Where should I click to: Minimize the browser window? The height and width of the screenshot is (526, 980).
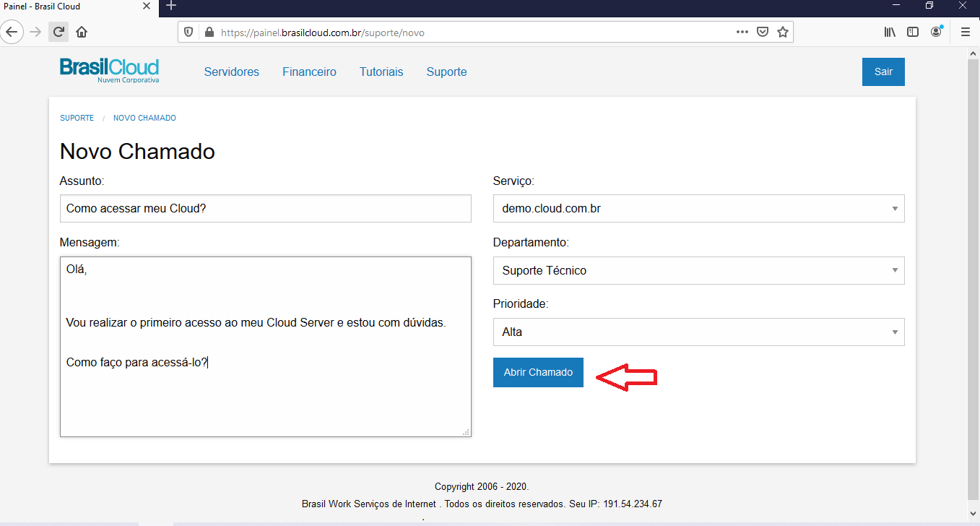pyautogui.click(x=896, y=6)
